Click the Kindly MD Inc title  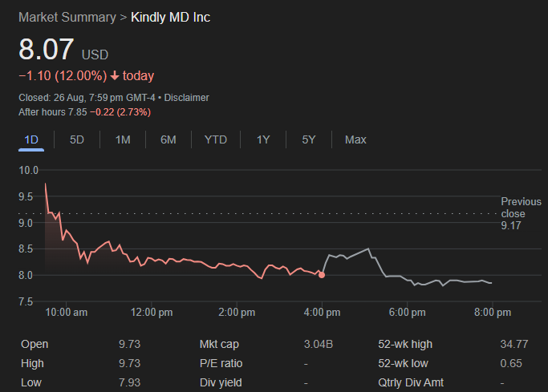(x=171, y=17)
